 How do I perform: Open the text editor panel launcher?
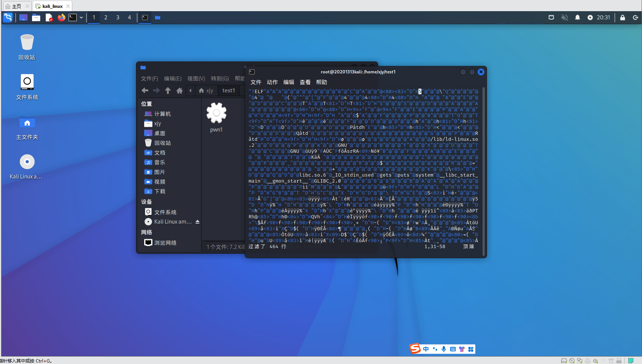coord(49,18)
